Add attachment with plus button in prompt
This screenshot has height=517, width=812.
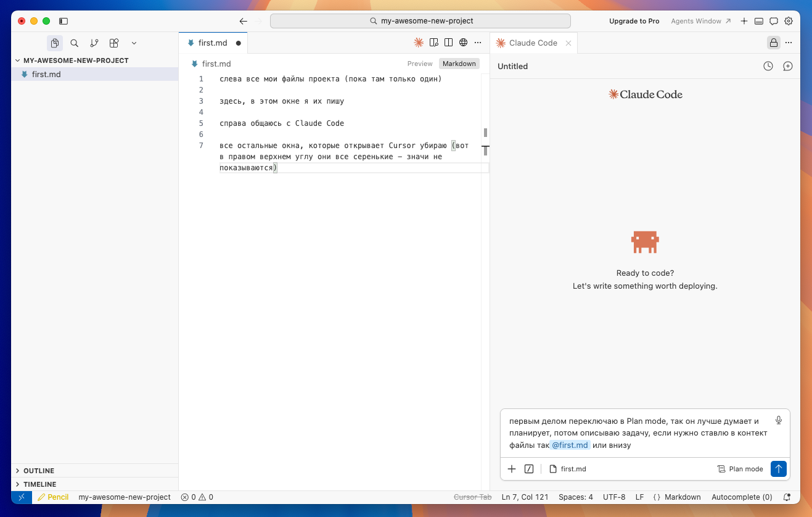tap(512, 469)
